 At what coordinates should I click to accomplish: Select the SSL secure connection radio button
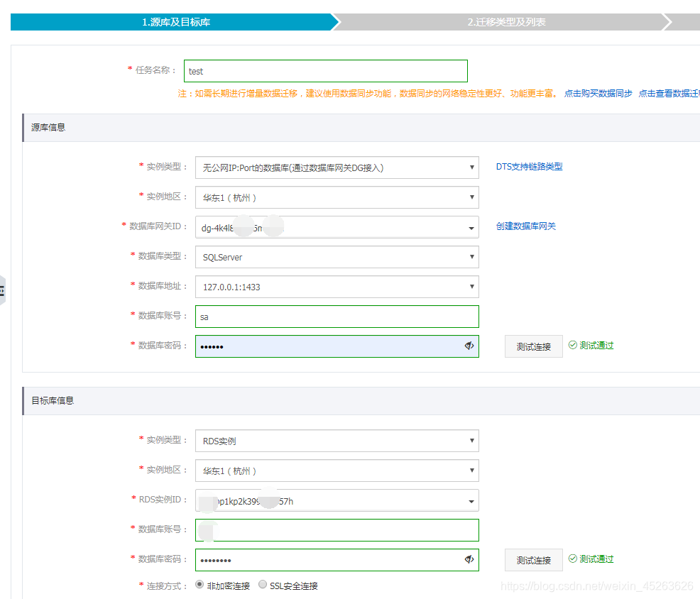click(263, 584)
